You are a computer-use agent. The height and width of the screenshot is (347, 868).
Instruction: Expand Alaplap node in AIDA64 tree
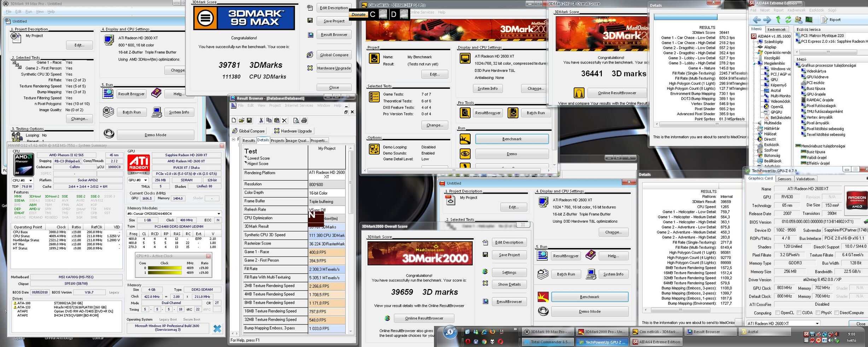[754, 47]
